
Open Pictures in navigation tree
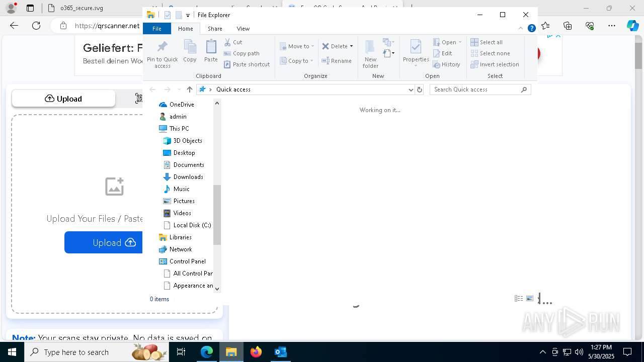(179, 201)
